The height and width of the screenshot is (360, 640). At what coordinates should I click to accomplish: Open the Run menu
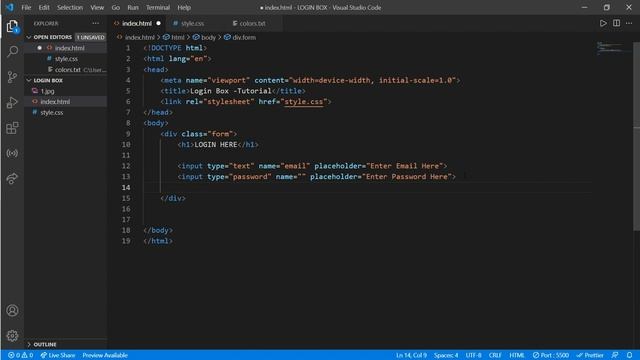pyautogui.click(x=133, y=7)
